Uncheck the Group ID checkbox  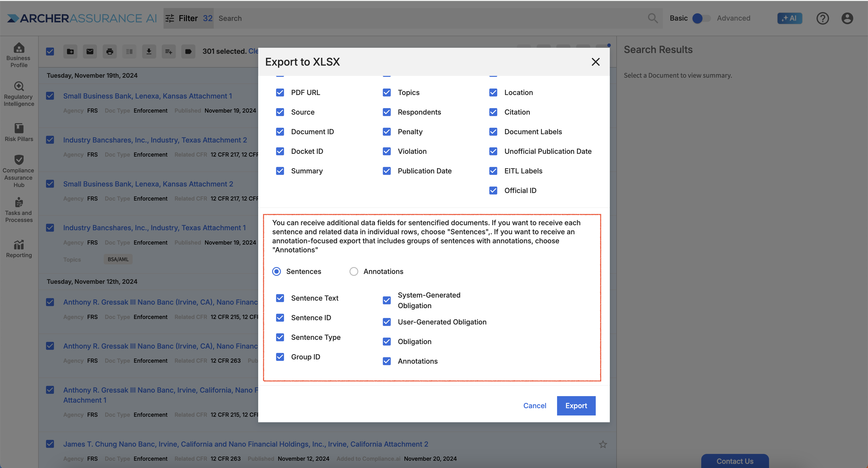tap(280, 357)
